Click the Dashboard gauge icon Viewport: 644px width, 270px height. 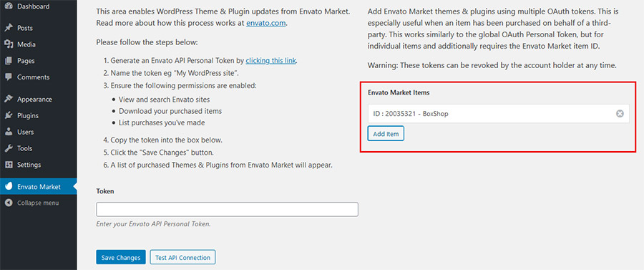pyautogui.click(x=9, y=6)
